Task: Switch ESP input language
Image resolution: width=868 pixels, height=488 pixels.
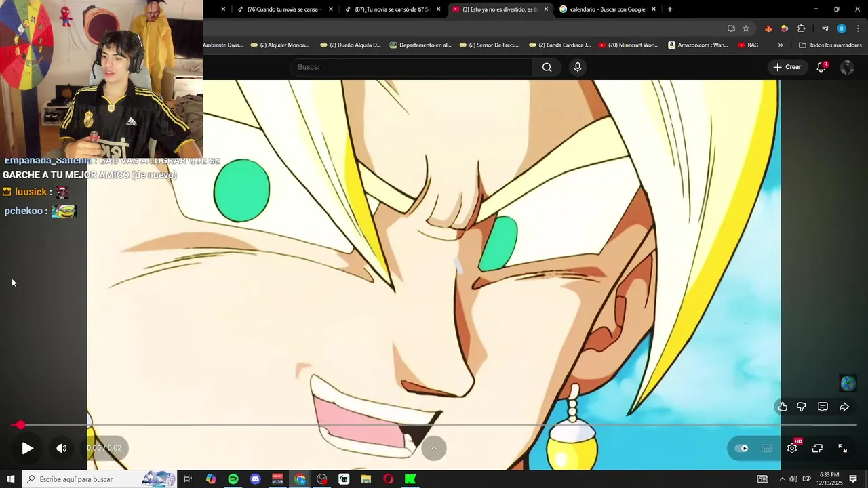Action: [x=807, y=479]
